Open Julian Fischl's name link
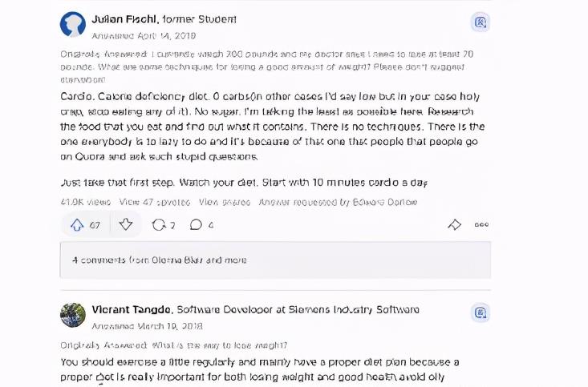The width and height of the screenshot is (588, 387). [125, 19]
